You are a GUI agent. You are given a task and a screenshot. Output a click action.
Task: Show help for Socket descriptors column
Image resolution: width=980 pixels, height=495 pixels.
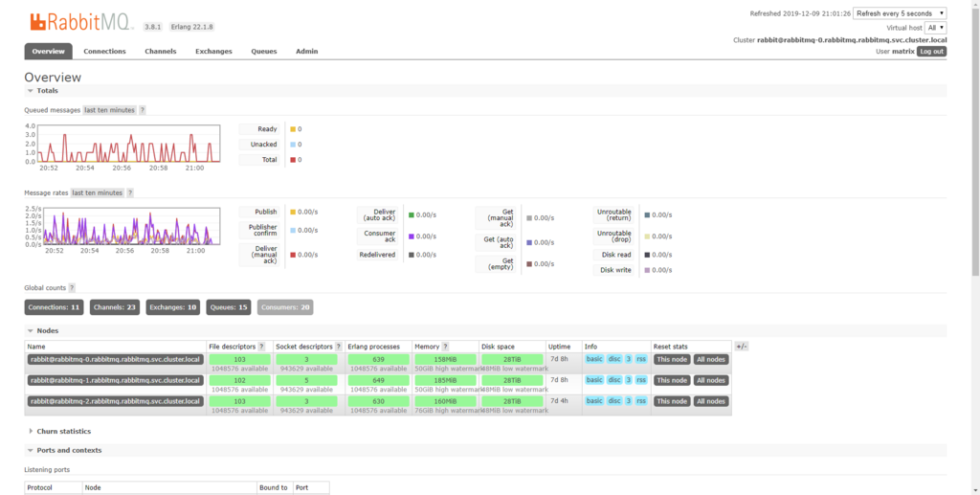[338, 347]
